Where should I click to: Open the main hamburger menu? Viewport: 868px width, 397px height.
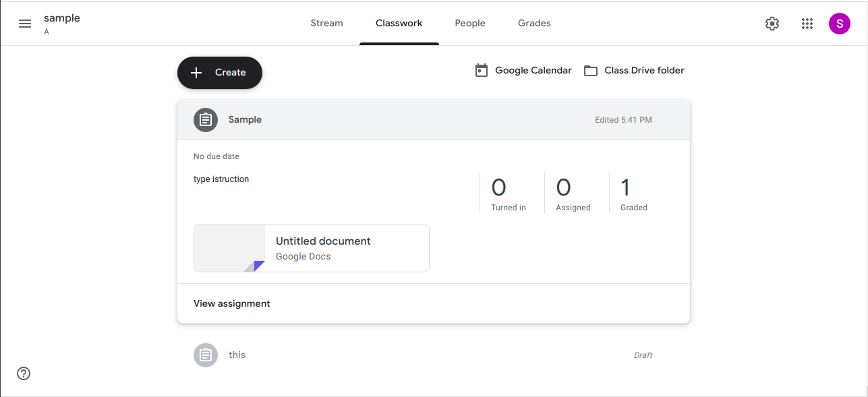(x=25, y=24)
